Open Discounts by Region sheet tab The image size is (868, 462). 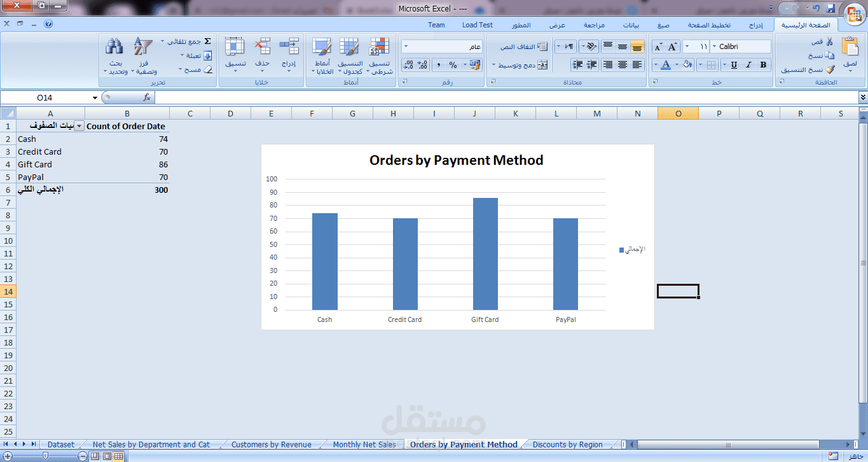click(568, 445)
